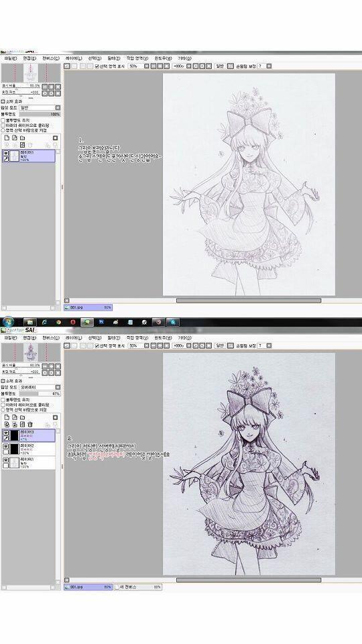Open File Explorer from the taskbar

pos(30,323)
